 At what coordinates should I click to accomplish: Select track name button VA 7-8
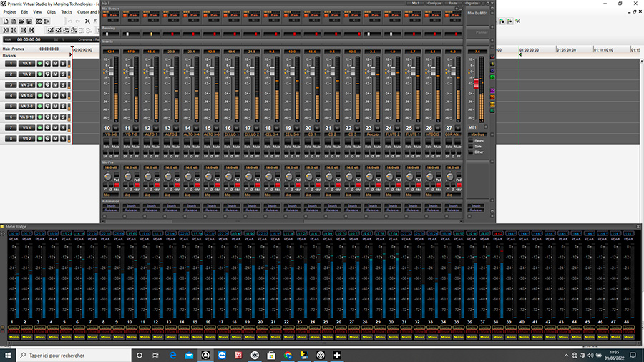click(x=26, y=107)
